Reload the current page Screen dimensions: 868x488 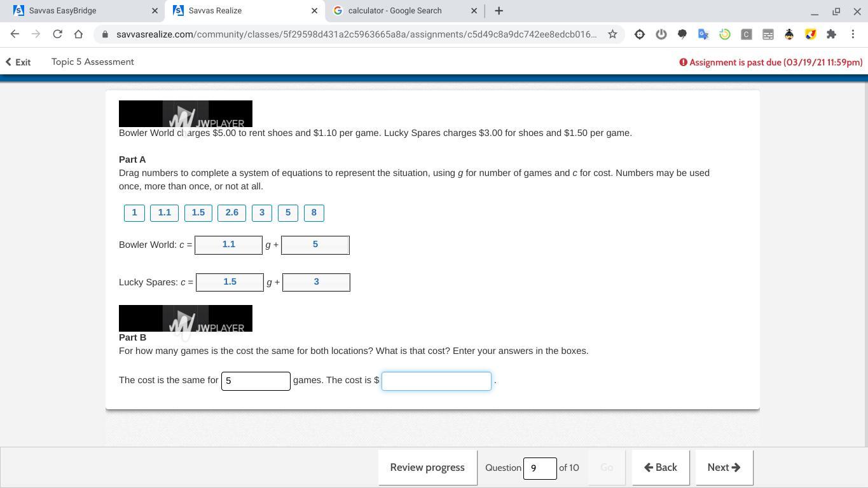[57, 34]
